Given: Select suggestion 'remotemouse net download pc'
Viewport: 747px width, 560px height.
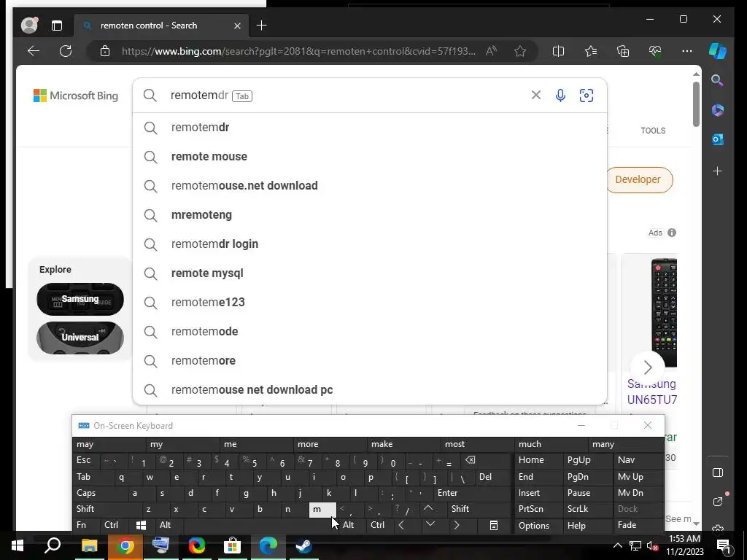Looking at the screenshot, I should [x=370, y=389].
